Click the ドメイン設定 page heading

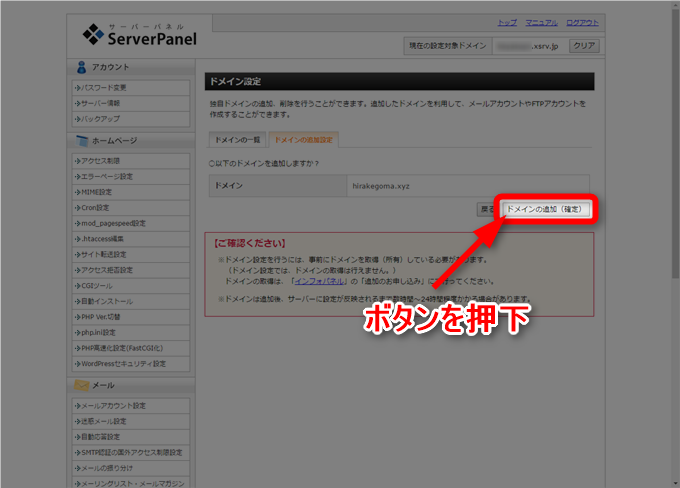tap(235, 82)
